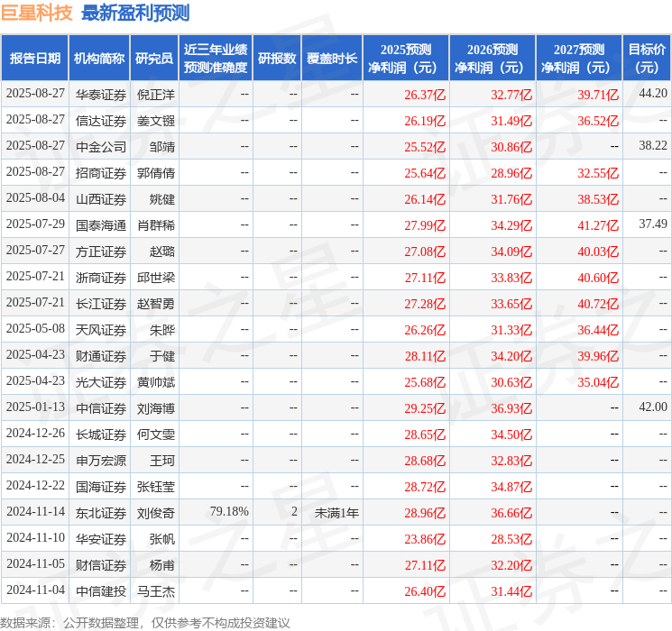Click 申万宏源 institution cell
The height and width of the screenshot is (631, 672).
pyautogui.click(x=101, y=461)
